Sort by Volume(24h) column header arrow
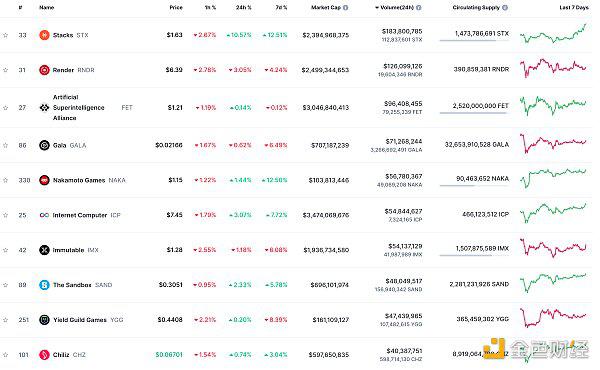The height and width of the screenshot is (370, 600). (377, 8)
